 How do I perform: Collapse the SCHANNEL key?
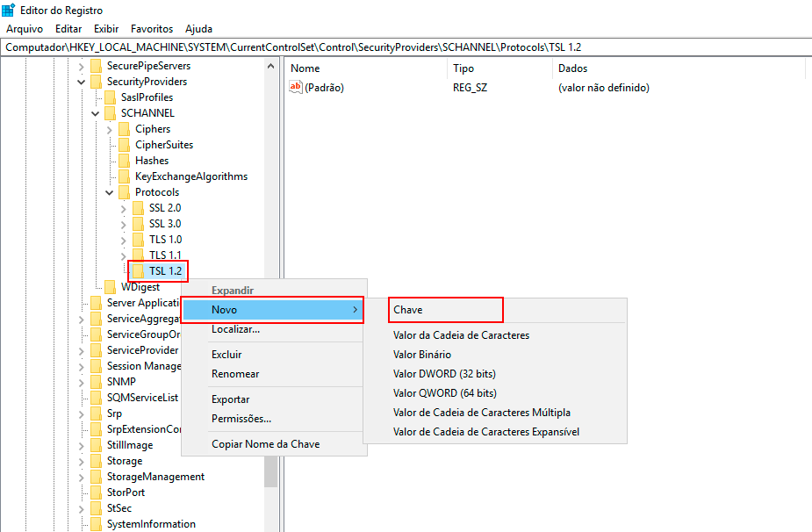pyautogui.click(x=96, y=113)
